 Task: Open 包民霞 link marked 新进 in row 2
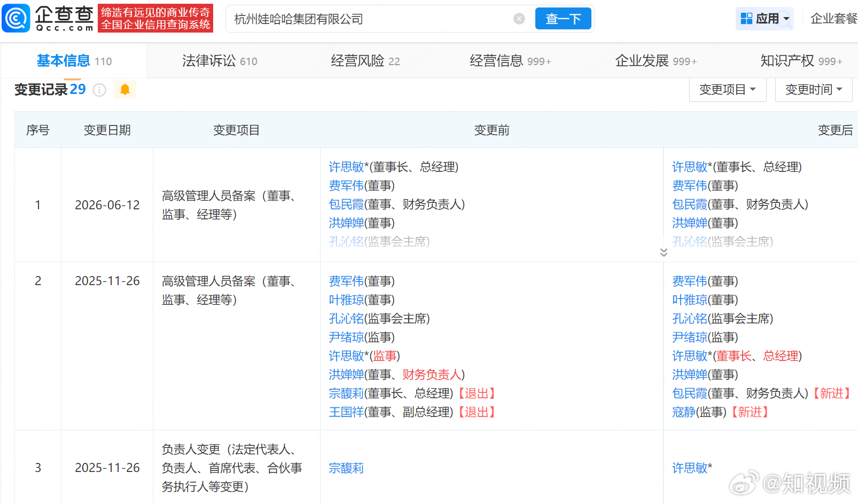click(x=690, y=393)
